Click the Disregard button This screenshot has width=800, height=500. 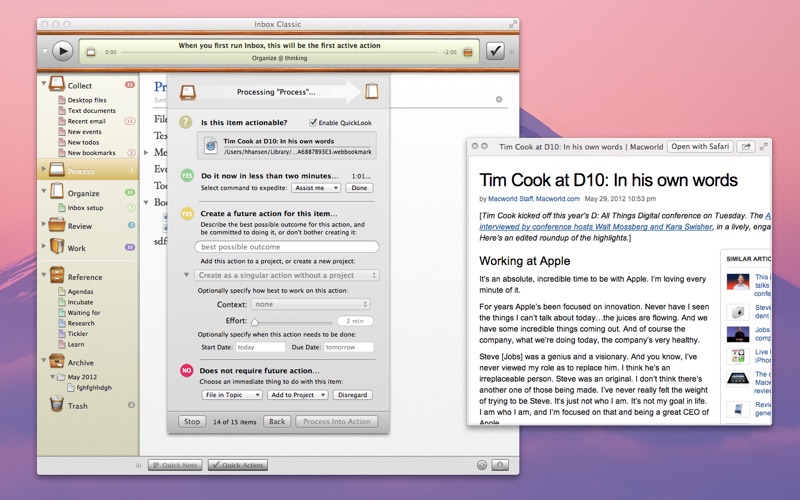pos(353,395)
